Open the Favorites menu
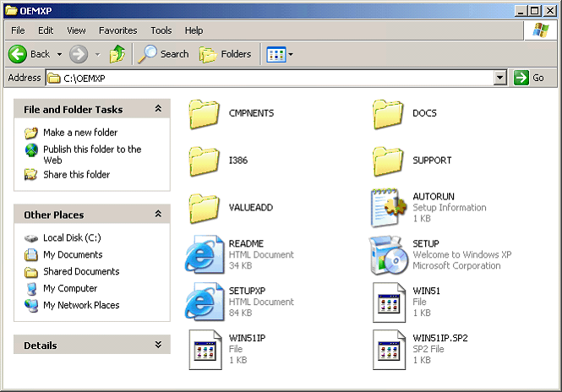 pos(117,30)
